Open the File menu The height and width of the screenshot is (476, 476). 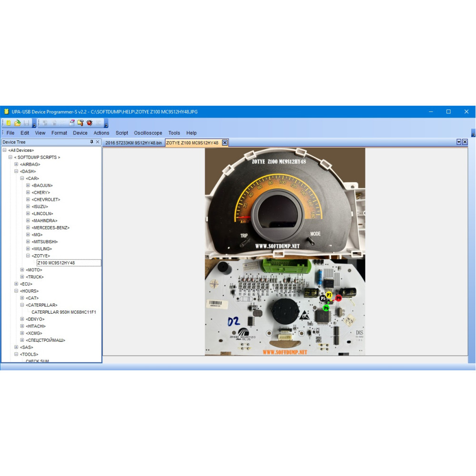click(x=10, y=133)
